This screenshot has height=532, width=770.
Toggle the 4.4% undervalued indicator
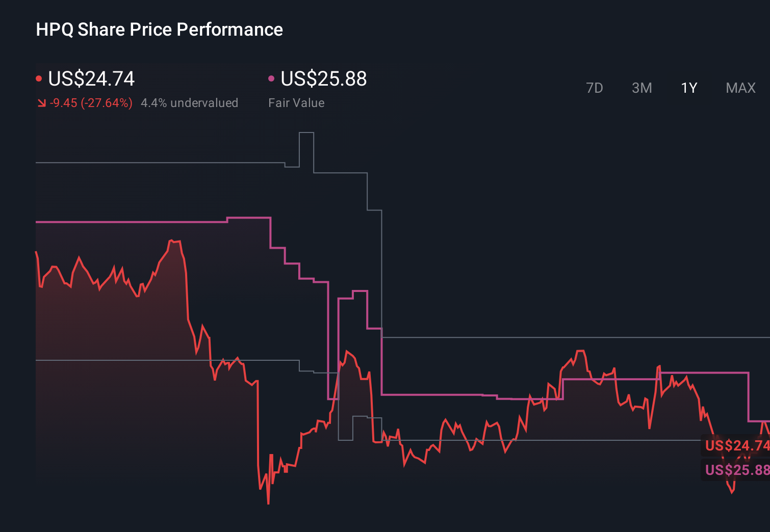[189, 102]
